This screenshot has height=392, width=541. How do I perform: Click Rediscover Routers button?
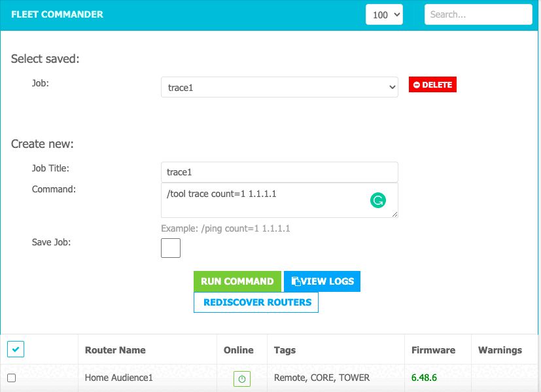pos(256,302)
